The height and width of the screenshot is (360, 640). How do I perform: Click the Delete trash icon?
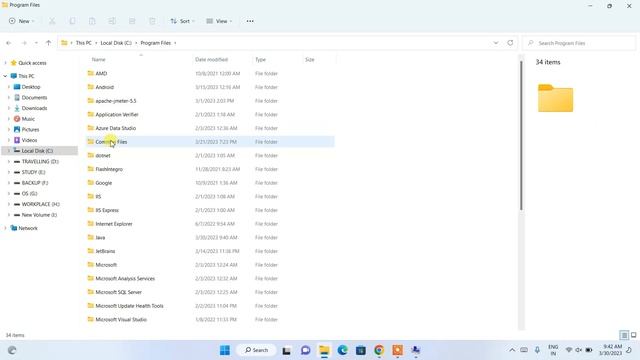(152, 21)
